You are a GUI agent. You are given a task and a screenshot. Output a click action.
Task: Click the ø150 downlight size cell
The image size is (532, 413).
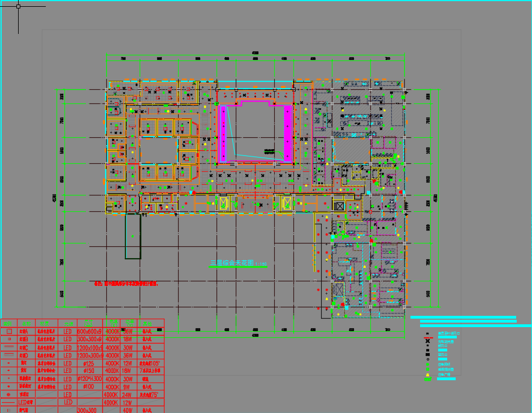pyautogui.click(x=89, y=371)
